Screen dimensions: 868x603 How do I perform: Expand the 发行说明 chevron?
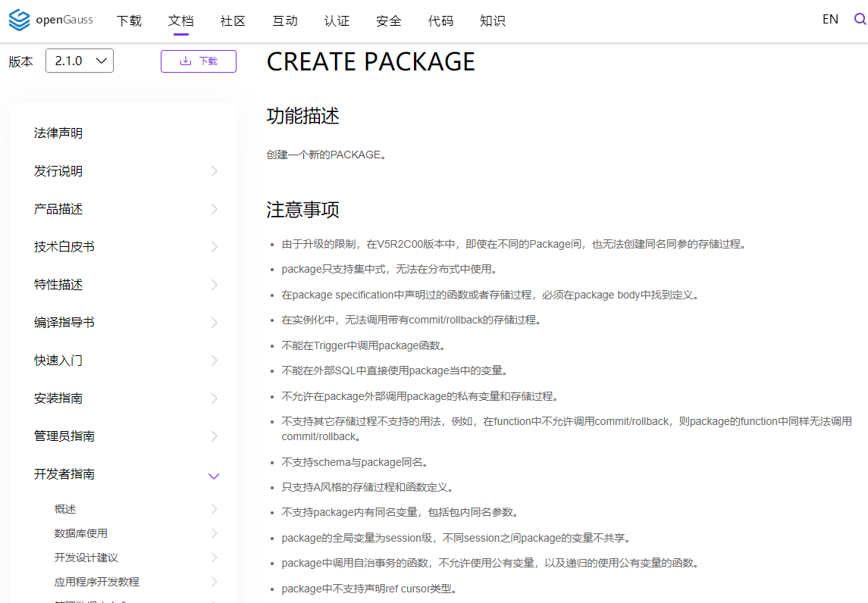pyautogui.click(x=215, y=171)
